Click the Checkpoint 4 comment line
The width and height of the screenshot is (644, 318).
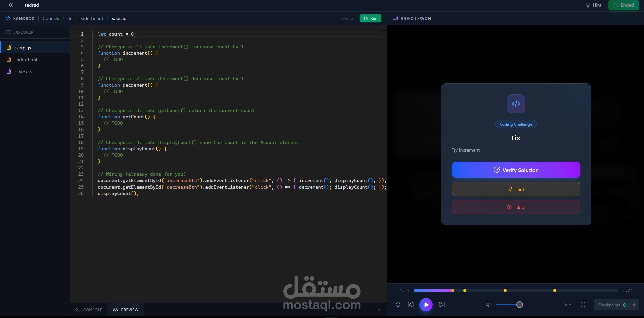(x=198, y=142)
